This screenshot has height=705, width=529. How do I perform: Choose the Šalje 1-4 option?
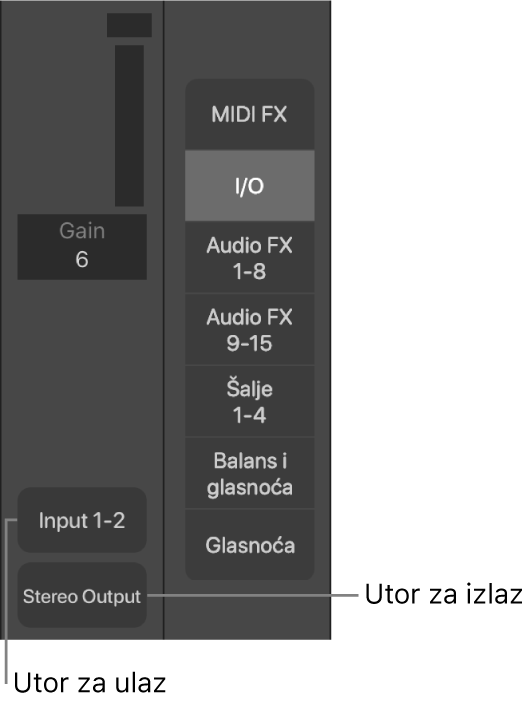[249, 402]
